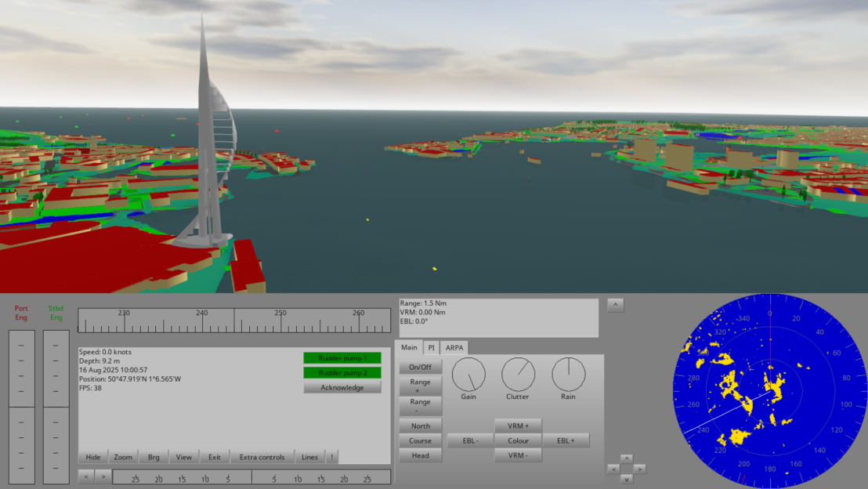Image resolution: width=868 pixels, height=489 pixels.
Task: Click the green Rudder pump 2 indicator
Action: tap(342, 372)
